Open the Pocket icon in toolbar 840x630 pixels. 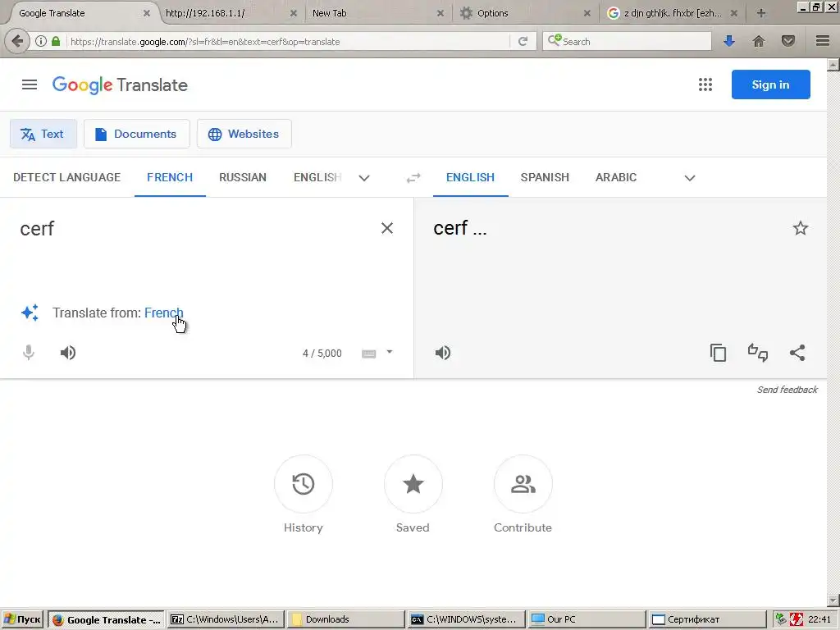click(x=787, y=41)
